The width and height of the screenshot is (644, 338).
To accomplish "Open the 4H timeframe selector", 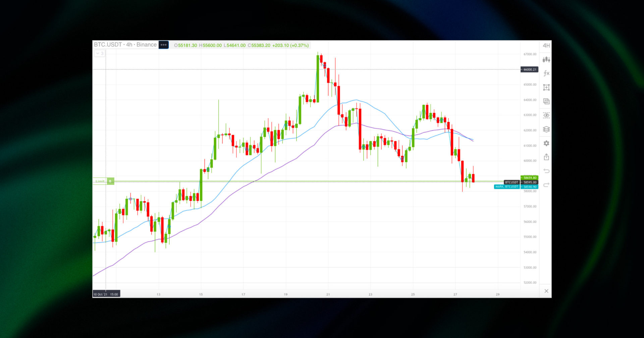I will coord(546,45).
